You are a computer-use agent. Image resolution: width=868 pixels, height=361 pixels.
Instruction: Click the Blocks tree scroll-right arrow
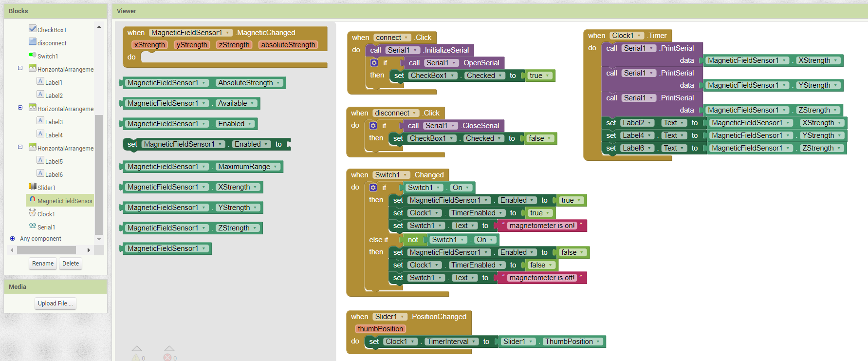coord(89,250)
